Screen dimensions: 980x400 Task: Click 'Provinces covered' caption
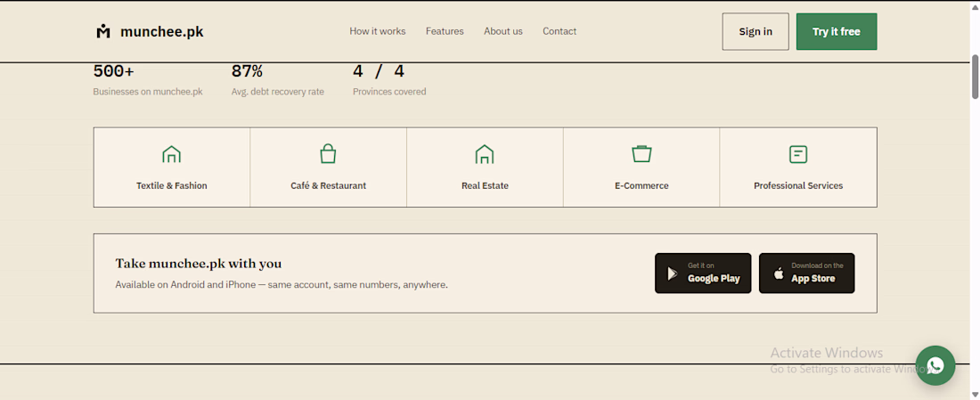389,92
